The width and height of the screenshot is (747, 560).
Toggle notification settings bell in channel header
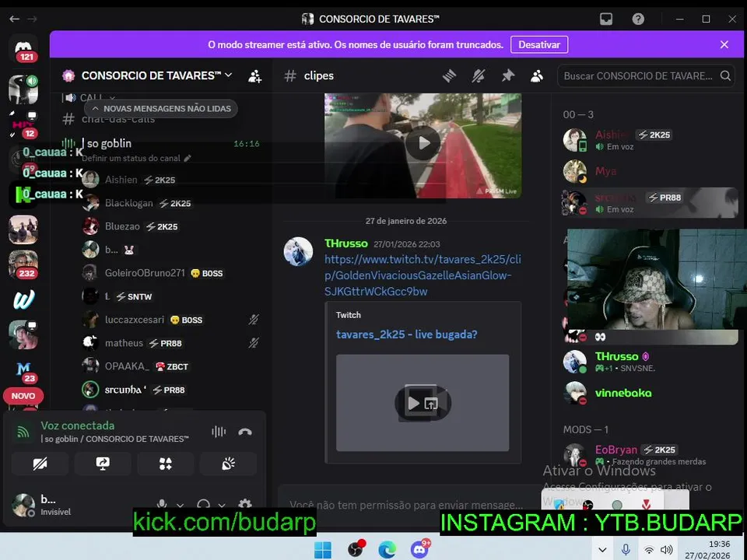click(479, 75)
